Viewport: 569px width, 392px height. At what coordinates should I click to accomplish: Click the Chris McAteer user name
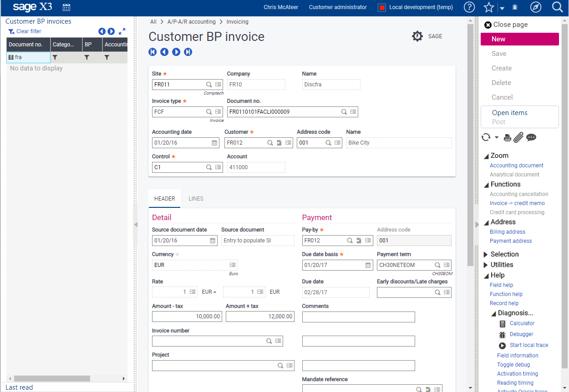(x=281, y=7)
